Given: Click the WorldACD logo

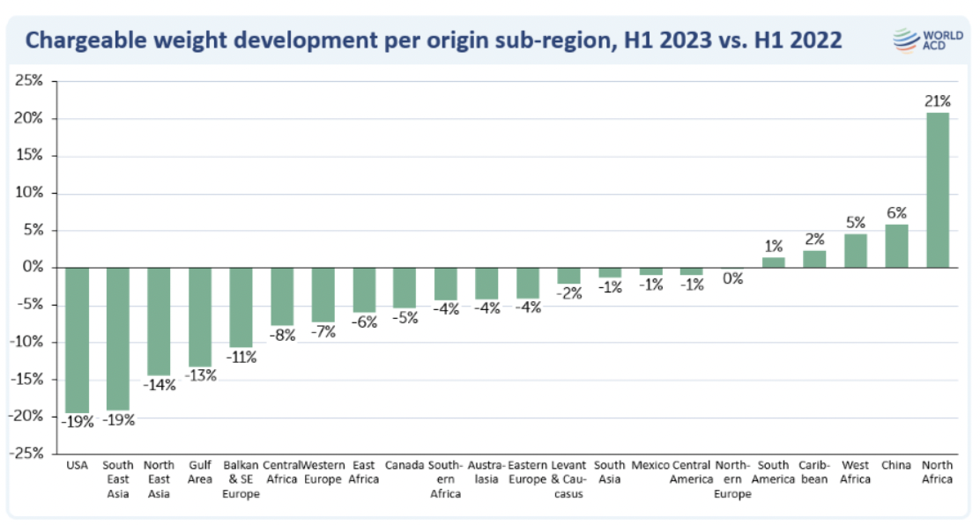Looking at the screenshot, I should tap(927, 40).
